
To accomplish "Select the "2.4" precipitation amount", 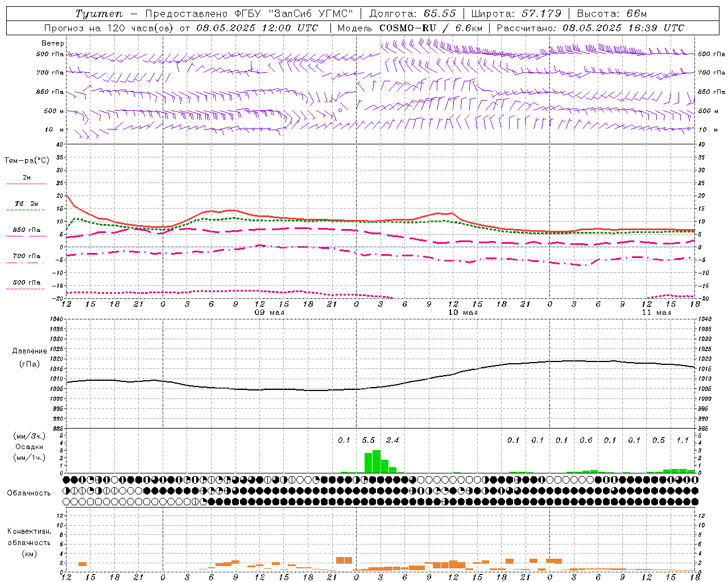I will point(392,440).
